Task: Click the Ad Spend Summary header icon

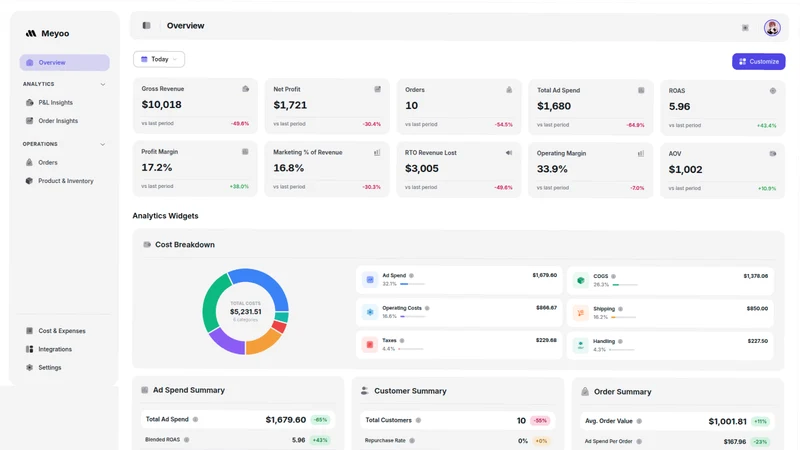Action: point(145,390)
